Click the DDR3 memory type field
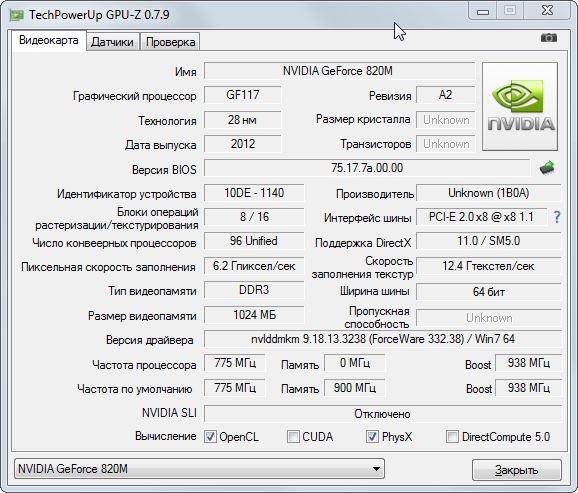The width and height of the screenshot is (578, 493). coord(254,290)
